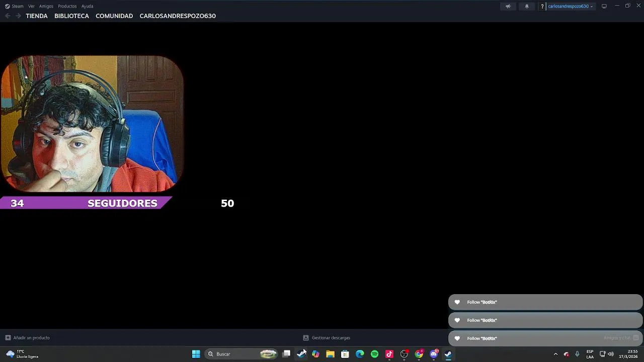Click the webcam overlay thumbnail
The image size is (644, 362).
point(92,124)
